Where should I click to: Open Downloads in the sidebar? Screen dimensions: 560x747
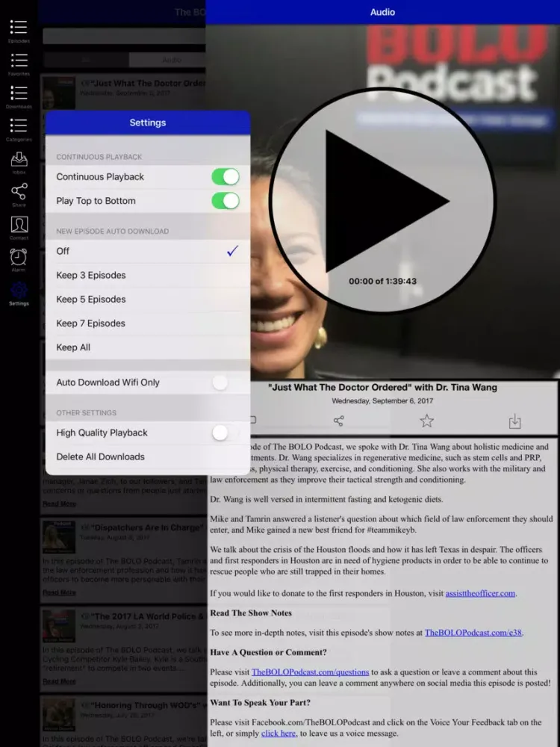pos(19,96)
